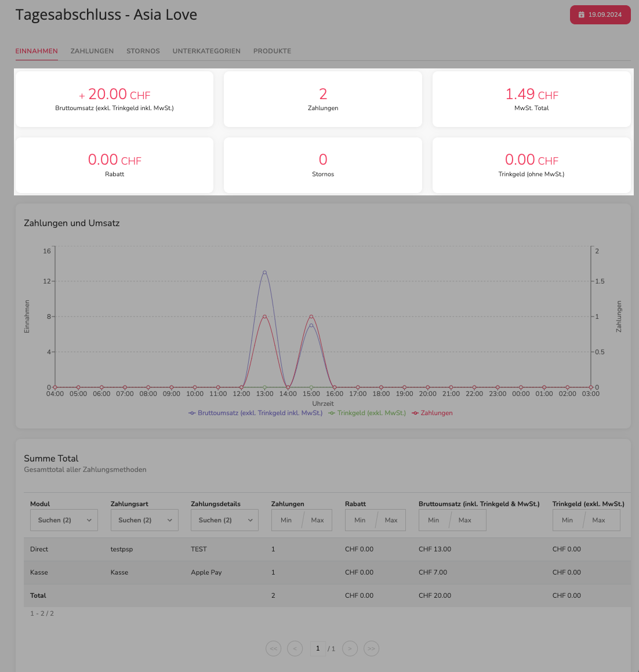Screen dimensions: 639x672
Task: Focus the Bruttoumsatz Min filter field
Action: coord(434,520)
